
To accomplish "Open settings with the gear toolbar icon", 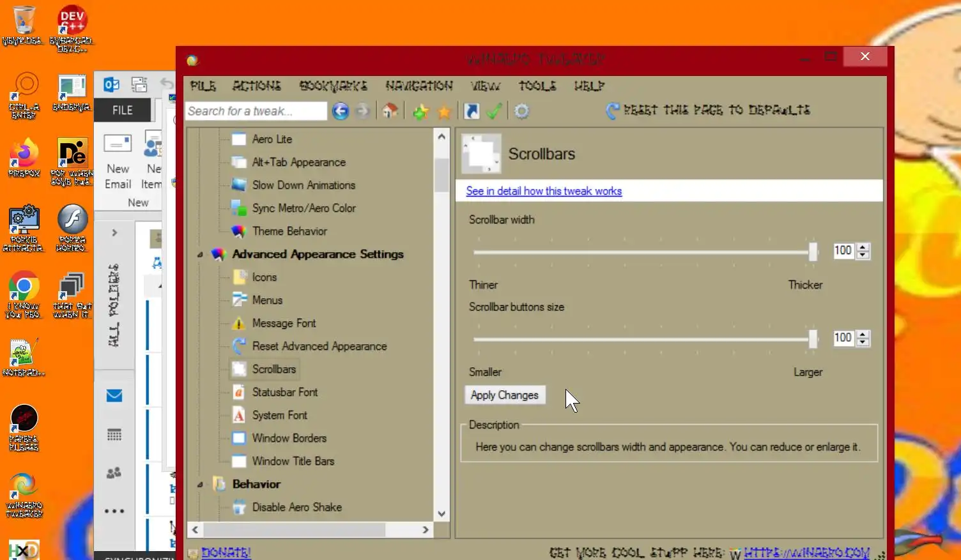I will coord(522,112).
